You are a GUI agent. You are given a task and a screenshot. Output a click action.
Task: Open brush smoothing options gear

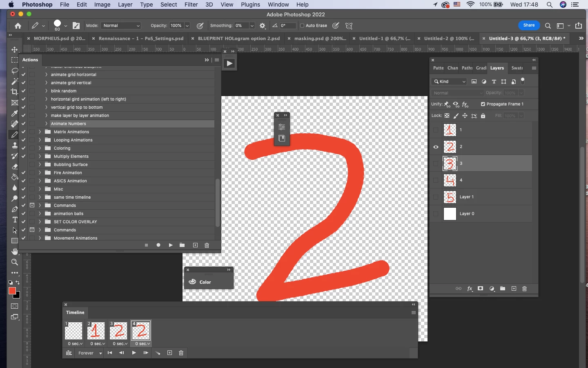coord(263,25)
